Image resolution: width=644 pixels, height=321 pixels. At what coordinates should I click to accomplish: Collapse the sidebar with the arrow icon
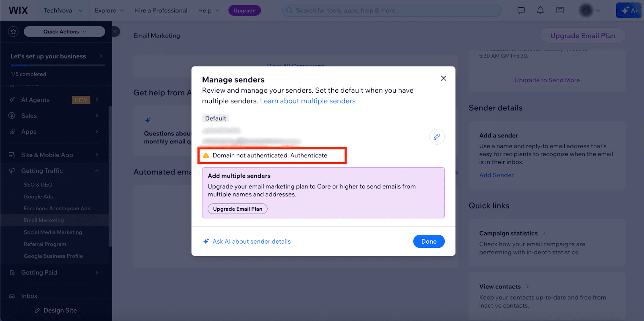pos(116,31)
